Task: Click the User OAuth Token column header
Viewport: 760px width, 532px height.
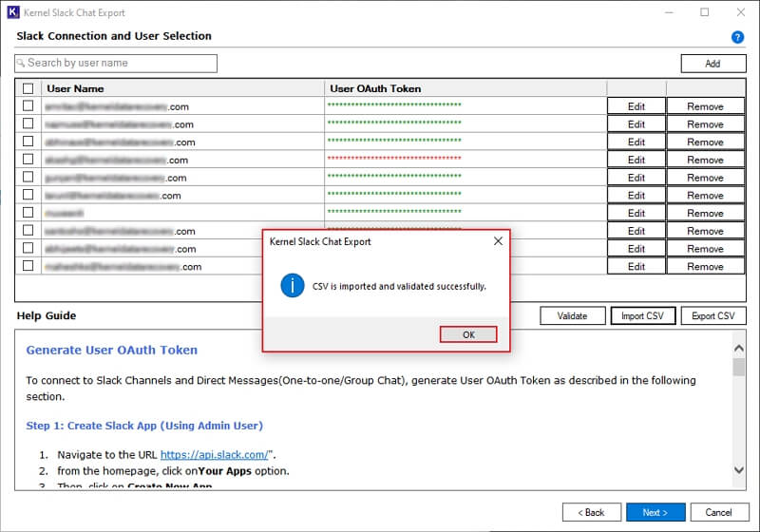Action: [465, 88]
